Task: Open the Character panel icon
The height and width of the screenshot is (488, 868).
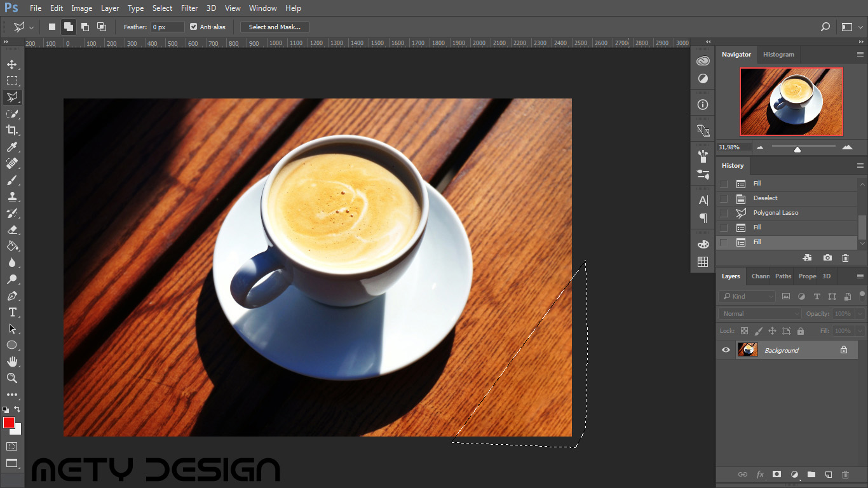Action: [703, 200]
